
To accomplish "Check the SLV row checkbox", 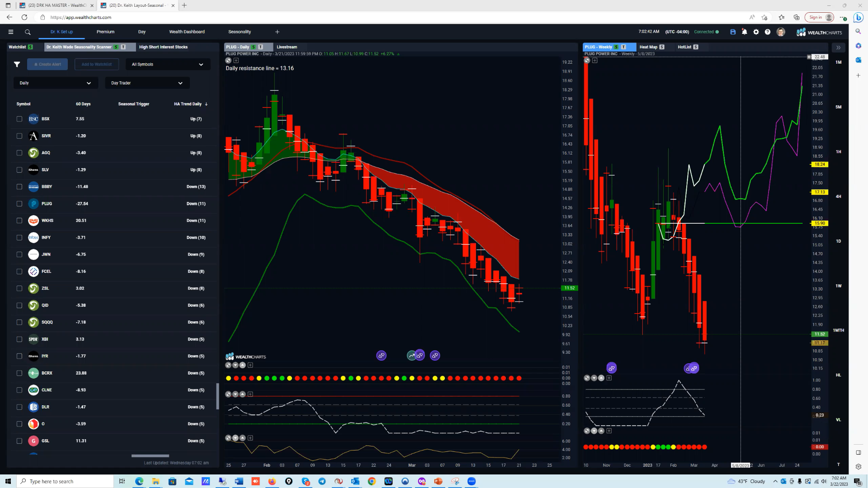I will click(19, 170).
